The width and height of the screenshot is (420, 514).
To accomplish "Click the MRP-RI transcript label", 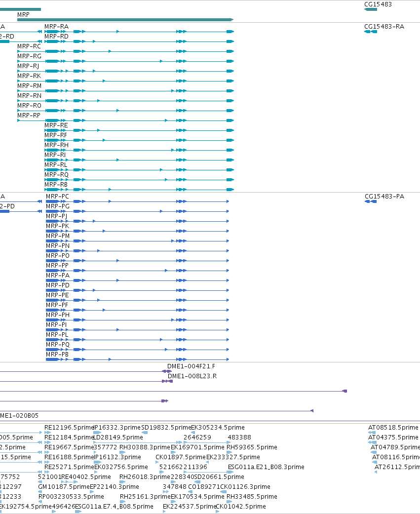I will (55, 155).
